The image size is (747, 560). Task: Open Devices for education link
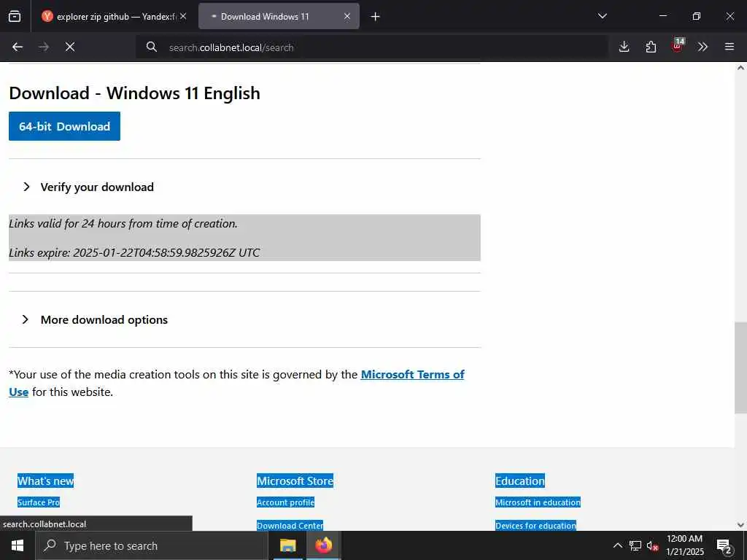(535, 526)
